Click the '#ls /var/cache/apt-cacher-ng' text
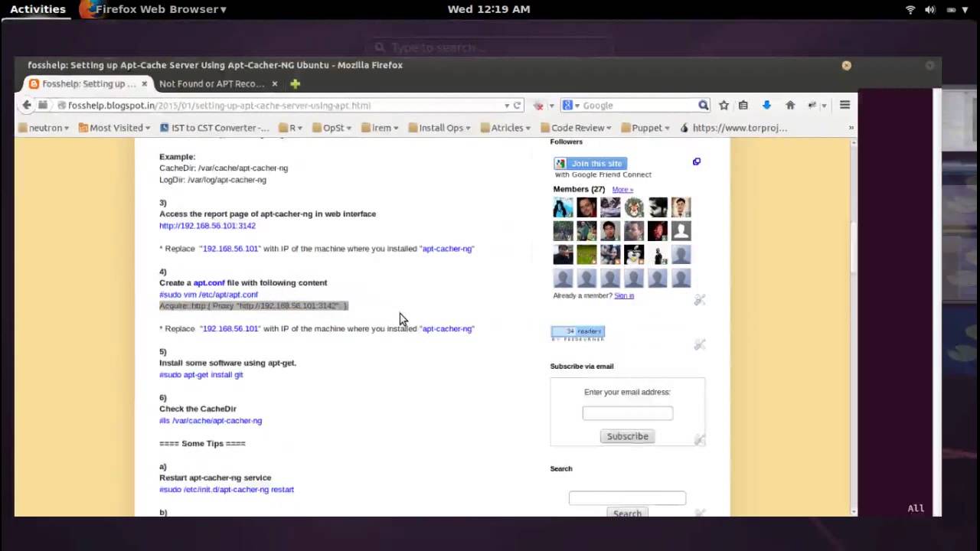 pos(211,421)
